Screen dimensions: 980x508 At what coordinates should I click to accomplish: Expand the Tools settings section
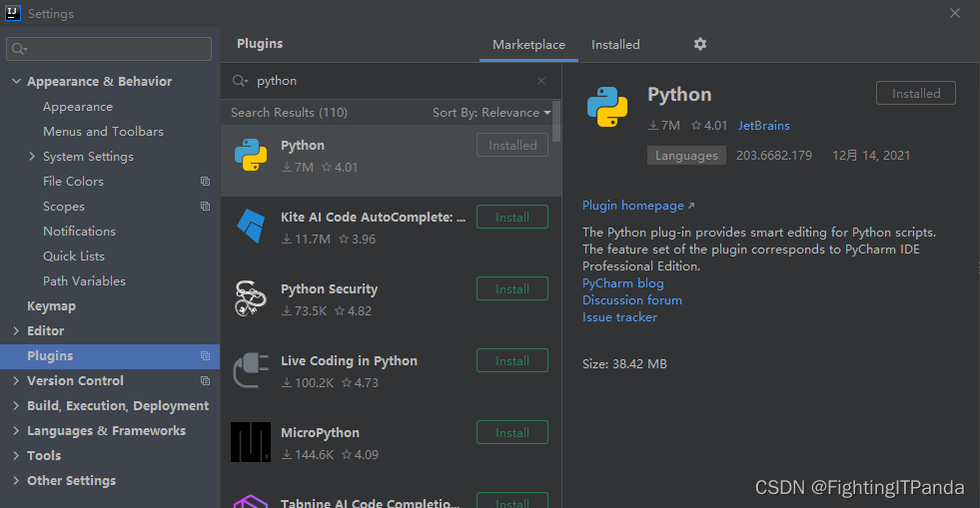[x=16, y=455]
